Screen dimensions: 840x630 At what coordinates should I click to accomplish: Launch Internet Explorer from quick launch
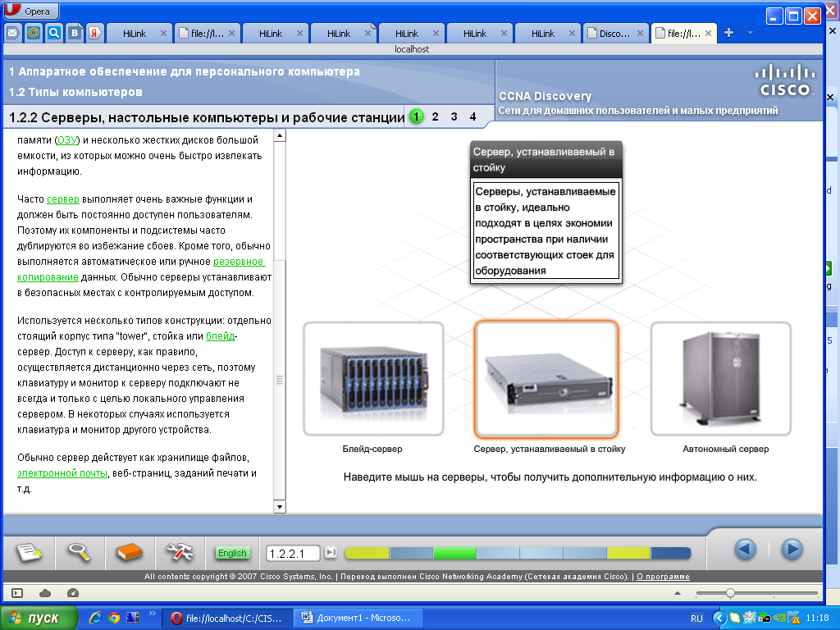[x=95, y=618]
